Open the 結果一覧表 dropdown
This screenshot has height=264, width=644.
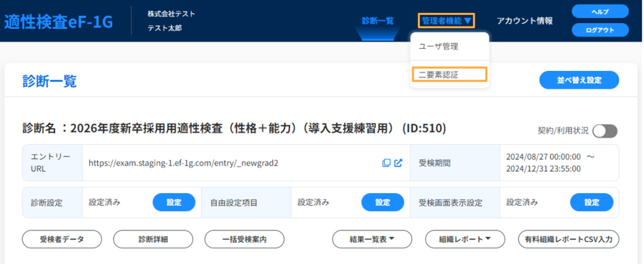point(372,240)
